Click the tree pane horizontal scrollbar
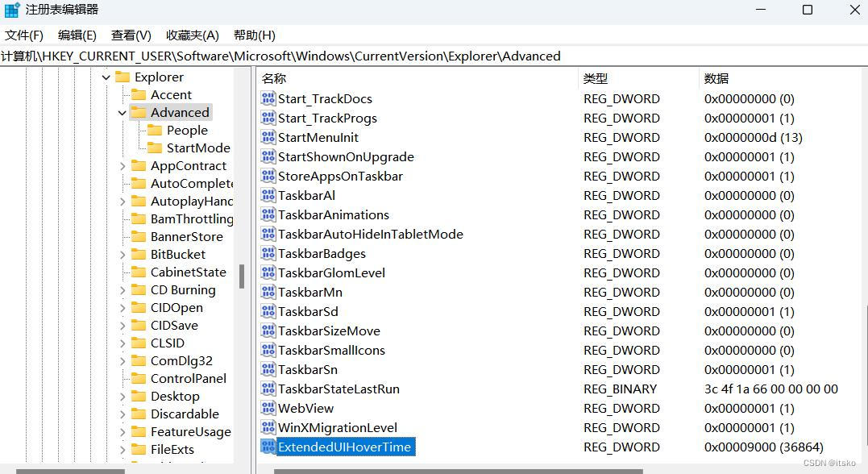868x474 pixels. (x=70, y=472)
